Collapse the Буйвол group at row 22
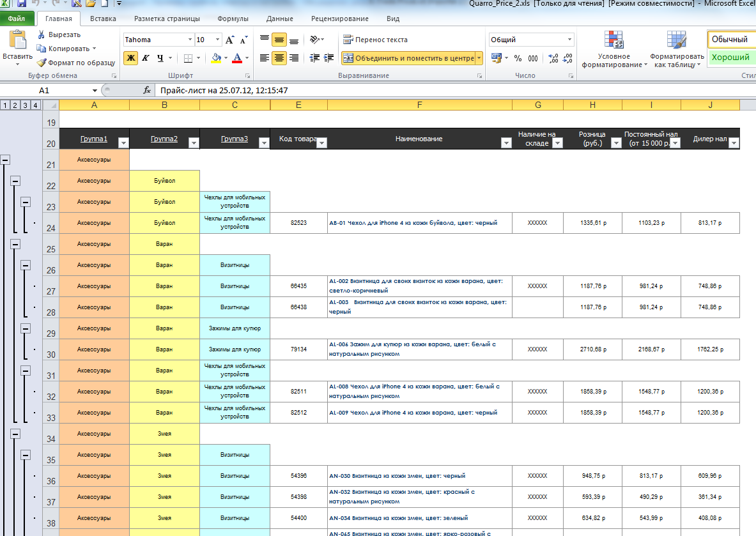756x536 pixels. pos(15,181)
